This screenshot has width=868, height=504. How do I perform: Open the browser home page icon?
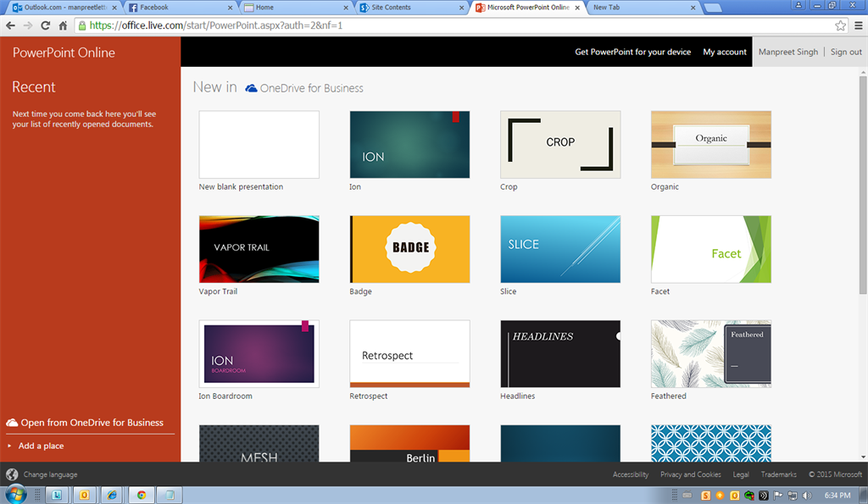pyautogui.click(x=63, y=25)
